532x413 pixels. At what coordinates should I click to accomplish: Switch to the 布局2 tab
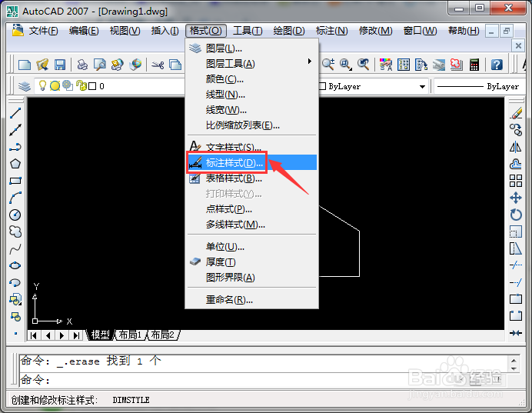(162, 335)
